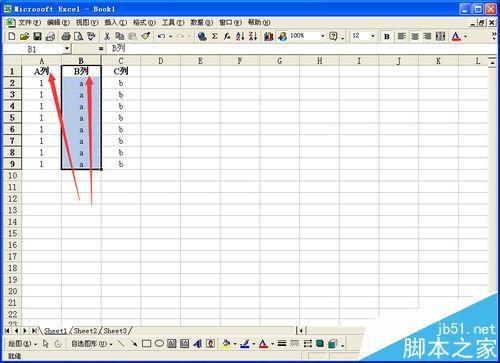Toggle Bold formatting button

(387, 36)
